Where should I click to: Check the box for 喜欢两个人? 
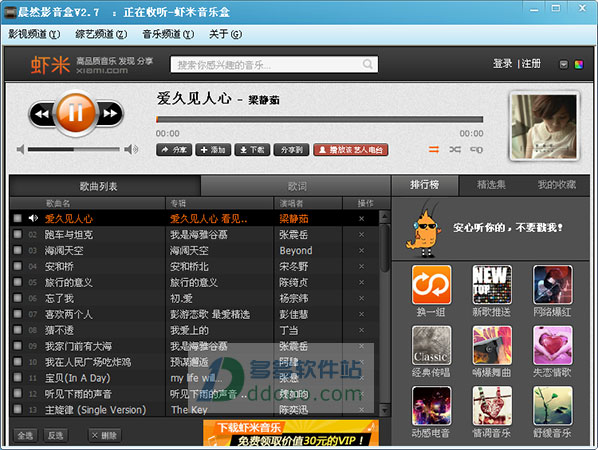(18, 314)
